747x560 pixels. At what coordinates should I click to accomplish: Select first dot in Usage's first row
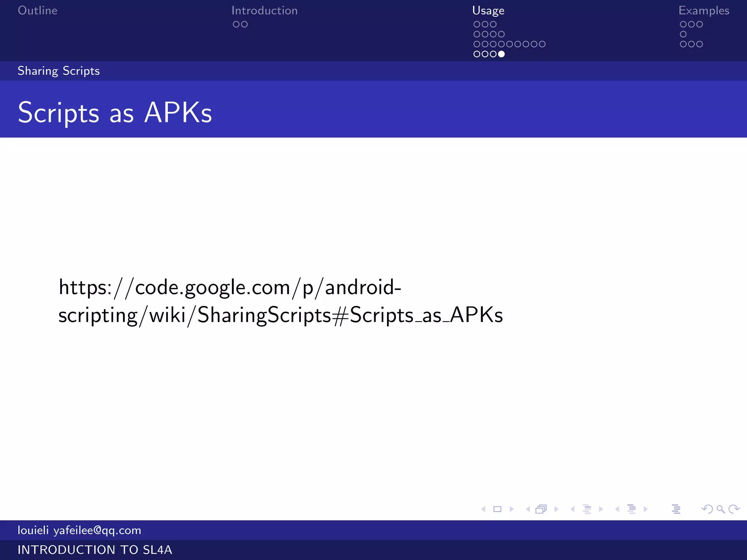click(477, 24)
